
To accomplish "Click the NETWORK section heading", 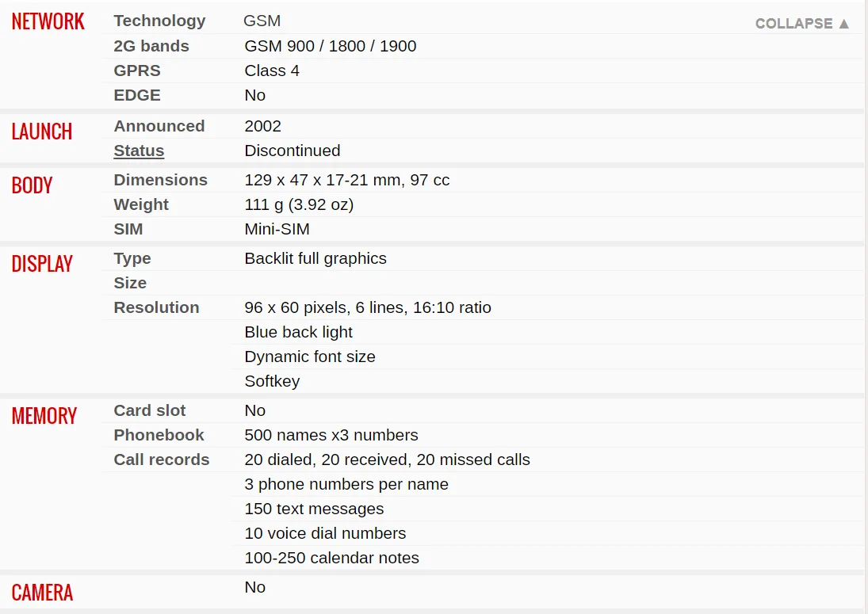I will [48, 21].
